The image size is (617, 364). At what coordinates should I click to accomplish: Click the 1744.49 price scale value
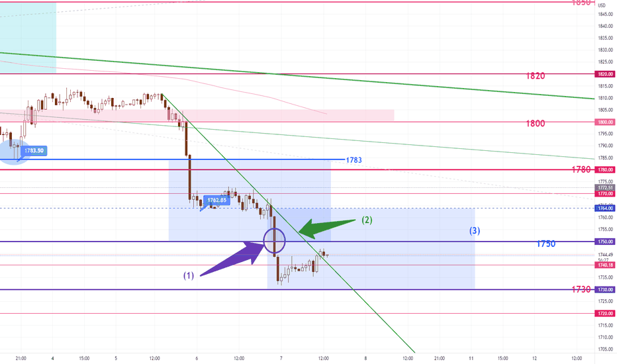tap(606, 255)
